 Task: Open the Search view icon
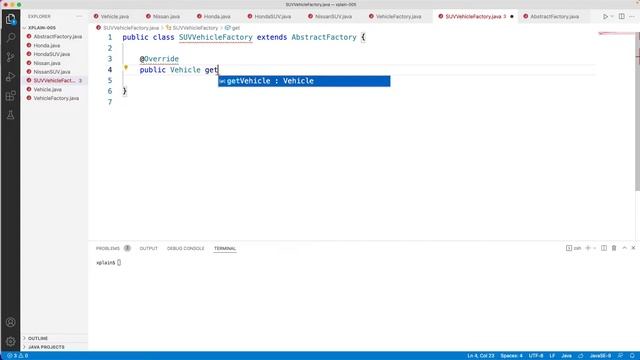click(11, 38)
